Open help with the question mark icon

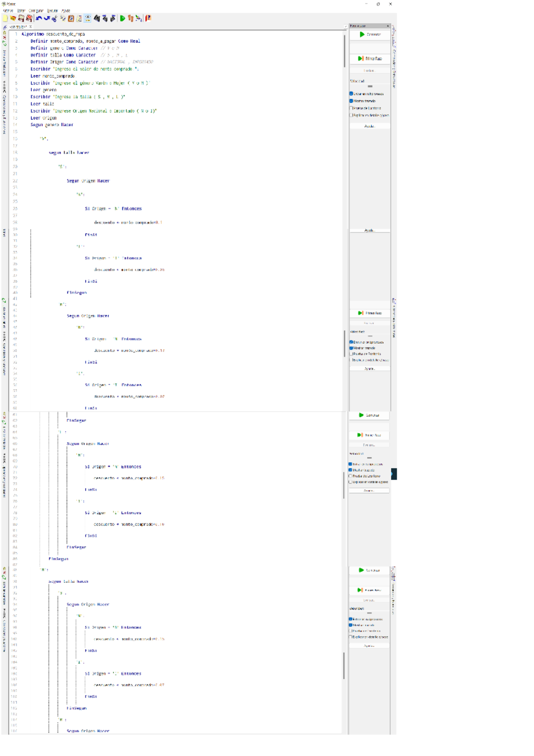148,18
